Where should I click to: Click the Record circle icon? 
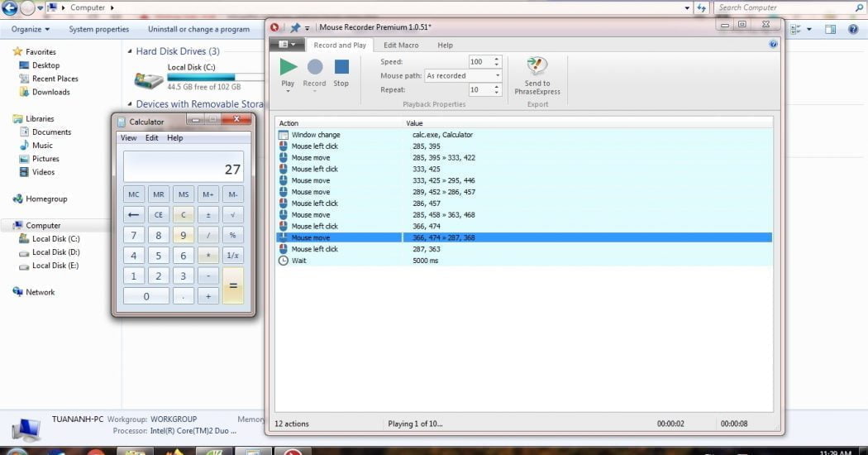click(314, 67)
